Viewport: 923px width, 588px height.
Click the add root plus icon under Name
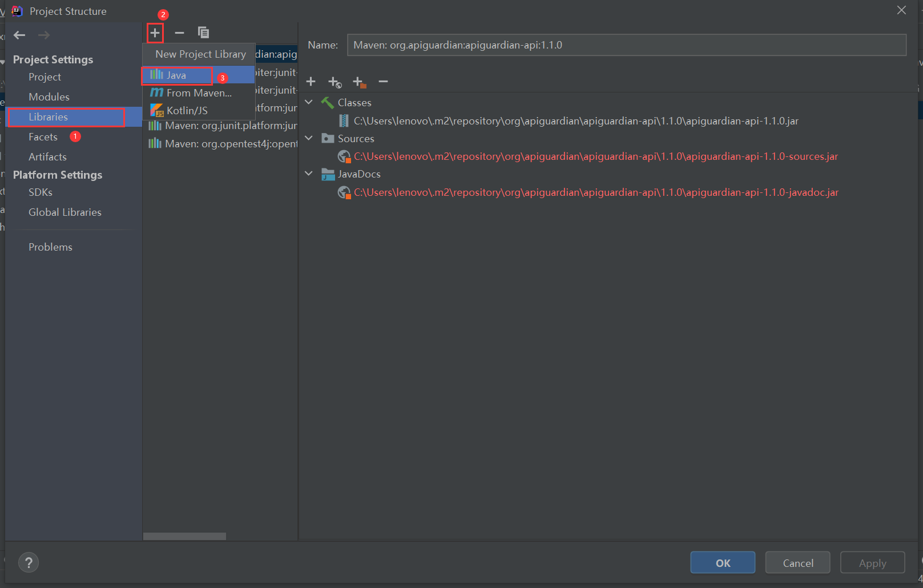(x=311, y=82)
